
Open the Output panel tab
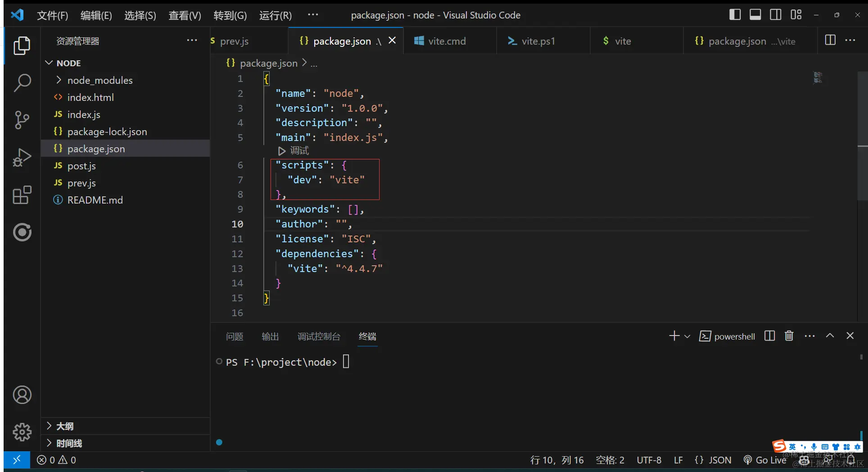pyautogui.click(x=270, y=336)
